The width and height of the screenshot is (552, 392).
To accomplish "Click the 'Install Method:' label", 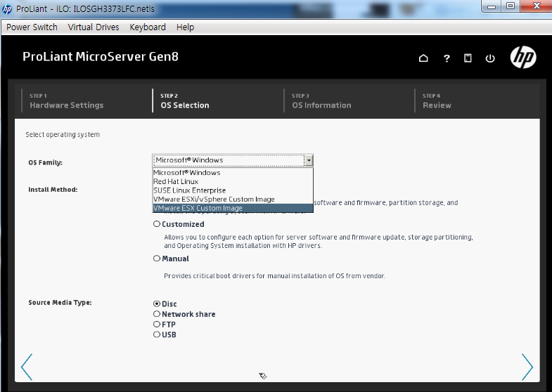I will pyautogui.click(x=53, y=190).
